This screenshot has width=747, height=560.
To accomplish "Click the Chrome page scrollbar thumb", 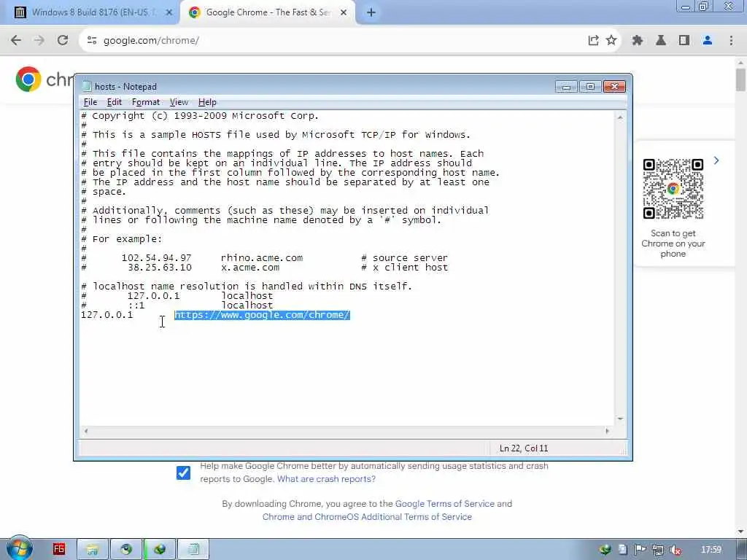I will [741, 79].
